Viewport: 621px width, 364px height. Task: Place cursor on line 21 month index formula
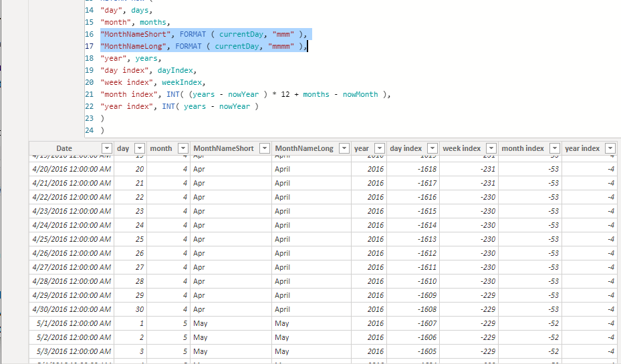pyautogui.click(x=245, y=95)
